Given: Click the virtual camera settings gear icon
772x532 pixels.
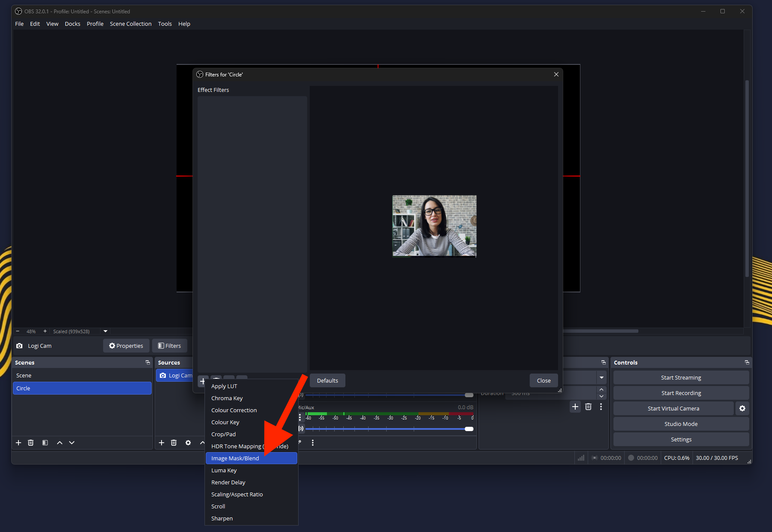Looking at the screenshot, I should (x=742, y=408).
